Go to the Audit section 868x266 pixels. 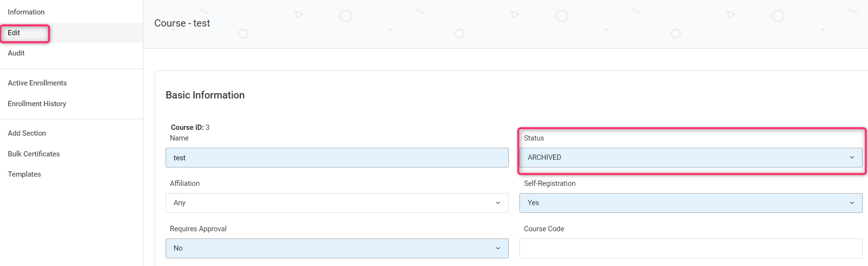coord(16,53)
